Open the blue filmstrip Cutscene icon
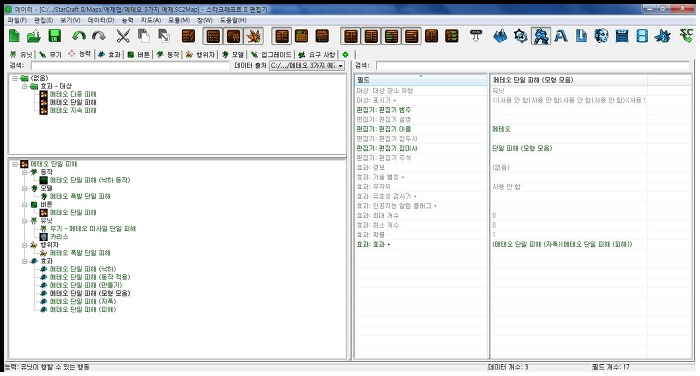700x376 pixels. coord(642,36)
